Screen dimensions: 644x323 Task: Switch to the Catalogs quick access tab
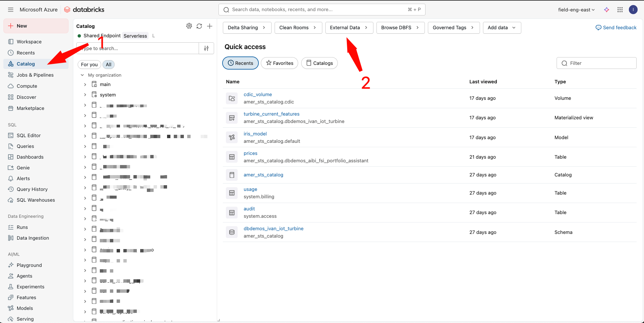tap(319, 63)
